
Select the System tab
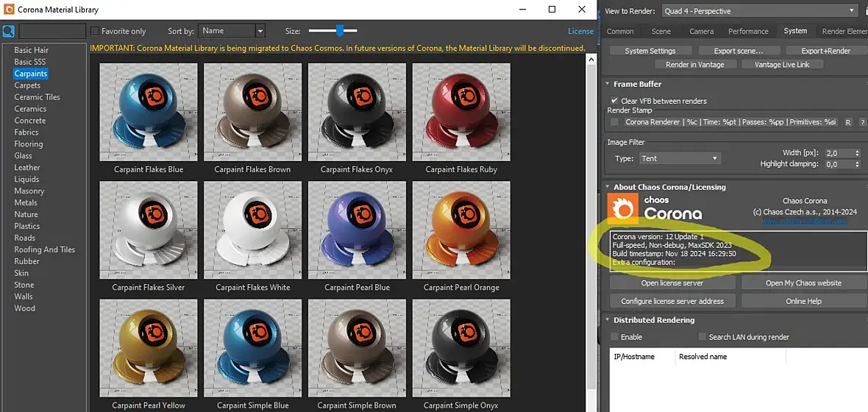pyautogui.click(x=795, y=31)
